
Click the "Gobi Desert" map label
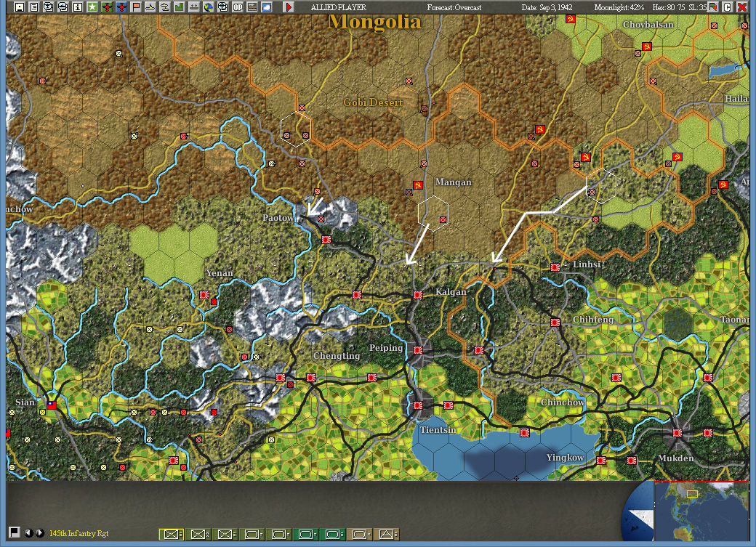pyautogui.click(x=373, y=102)
